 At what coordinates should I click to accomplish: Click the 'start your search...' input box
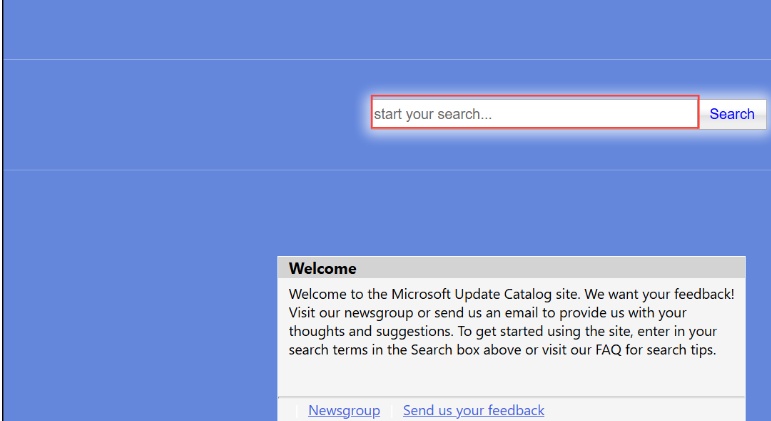(x=534, y=113)
